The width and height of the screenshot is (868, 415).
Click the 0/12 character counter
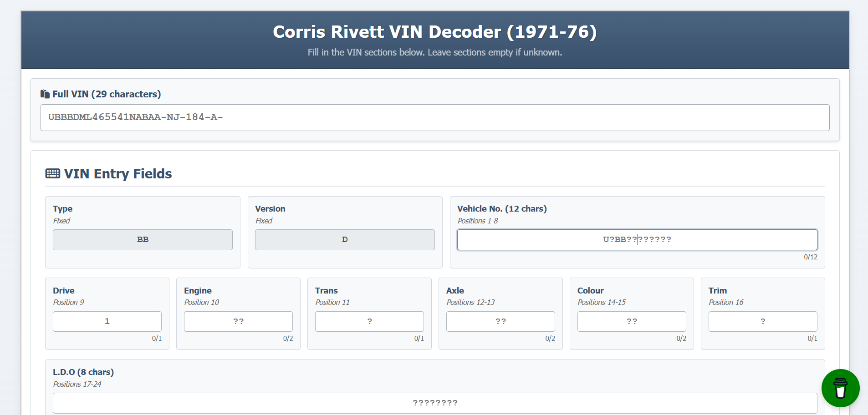[810, 257]
